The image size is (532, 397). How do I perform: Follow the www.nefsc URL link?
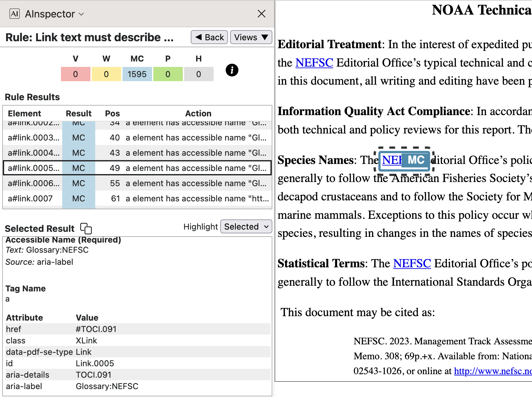coord(493,371)
